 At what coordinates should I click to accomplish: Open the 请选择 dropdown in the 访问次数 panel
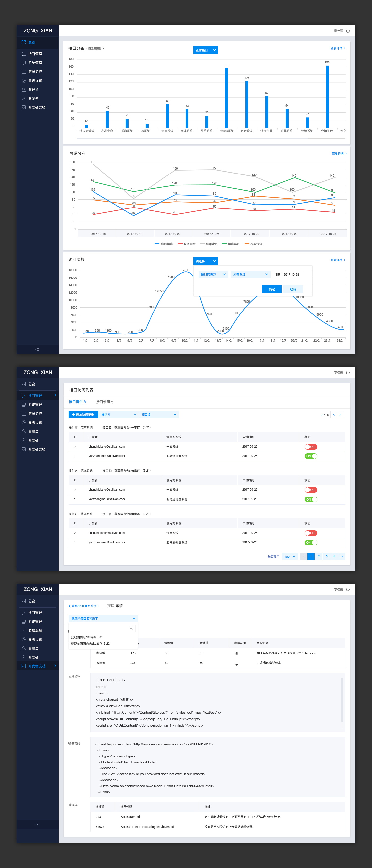coord(206,261)
